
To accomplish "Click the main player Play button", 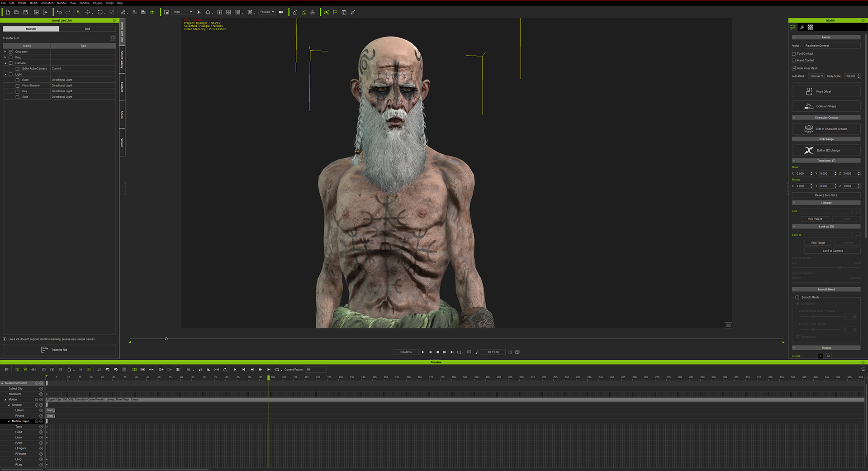I will pos(423,352).
